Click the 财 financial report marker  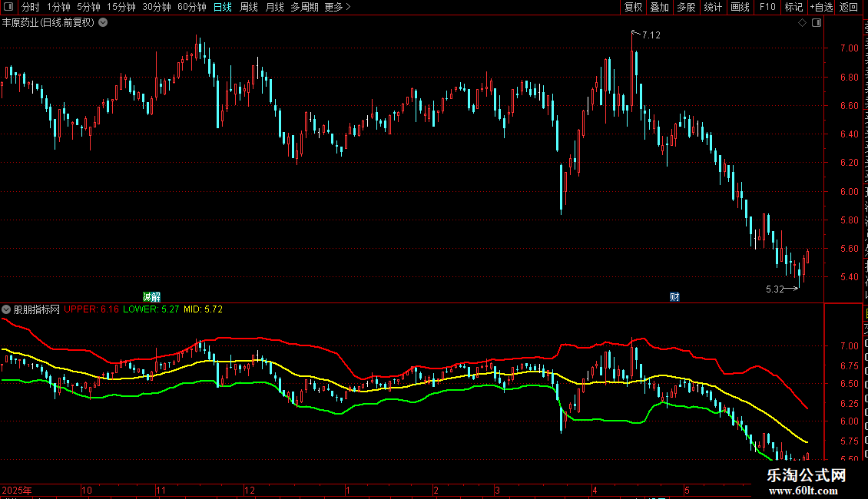(x=674, y=297)
